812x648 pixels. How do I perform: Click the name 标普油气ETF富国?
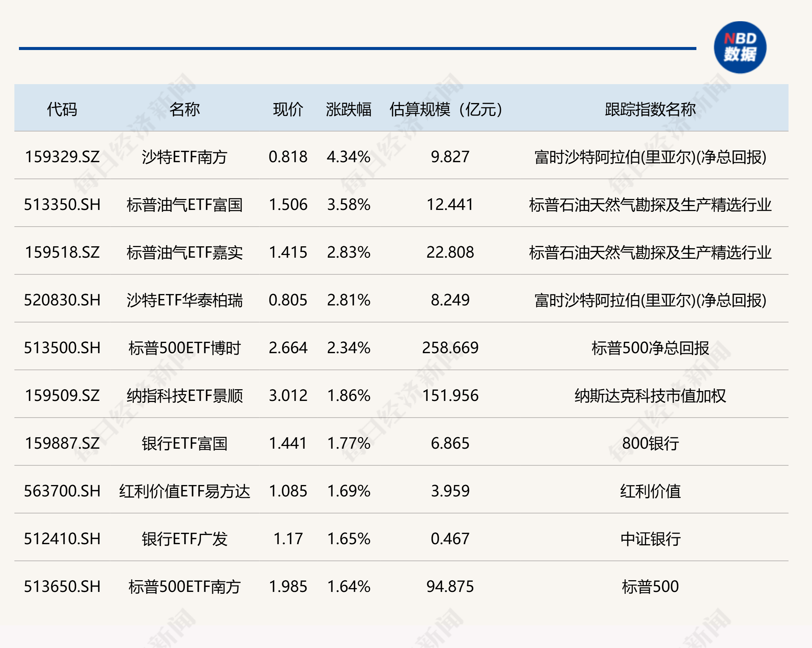(x=185, y=205)
